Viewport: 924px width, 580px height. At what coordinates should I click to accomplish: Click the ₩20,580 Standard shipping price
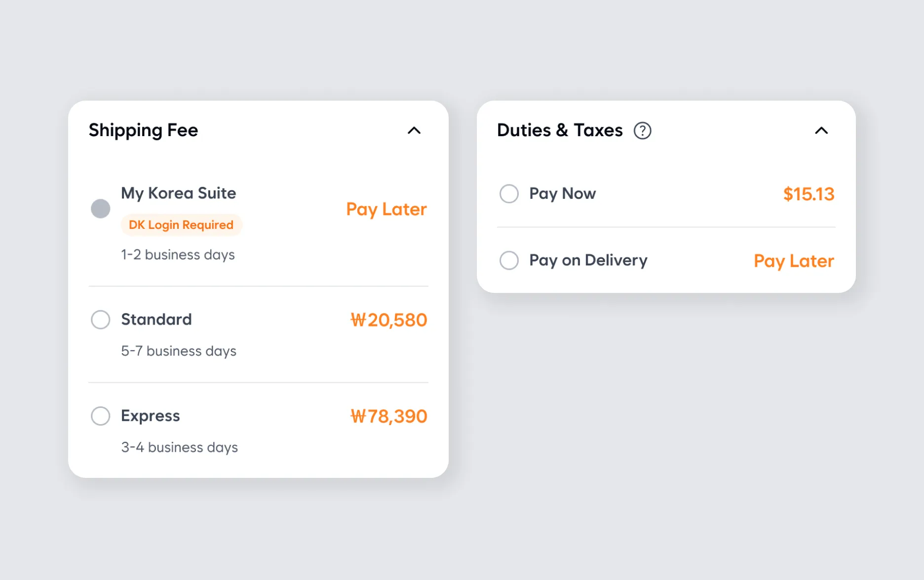388,320
